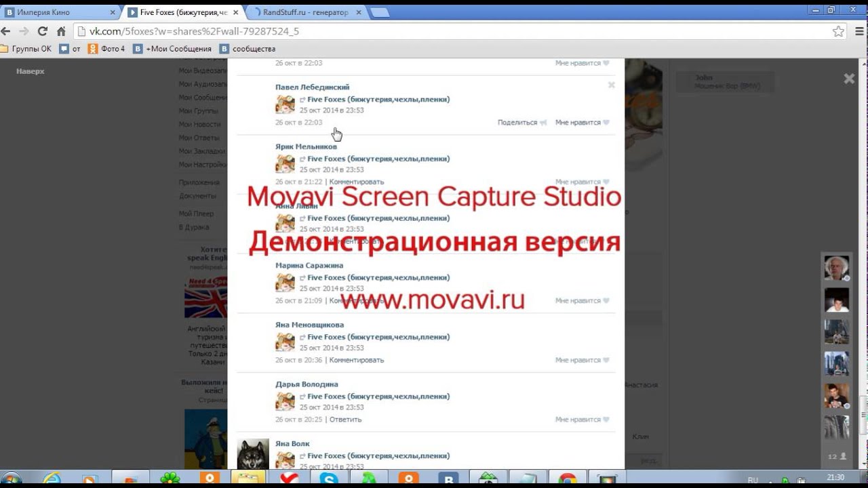Open В Дурака in the left menu
868x488 pixels.
pyautogui.click(x=194, y=227)
